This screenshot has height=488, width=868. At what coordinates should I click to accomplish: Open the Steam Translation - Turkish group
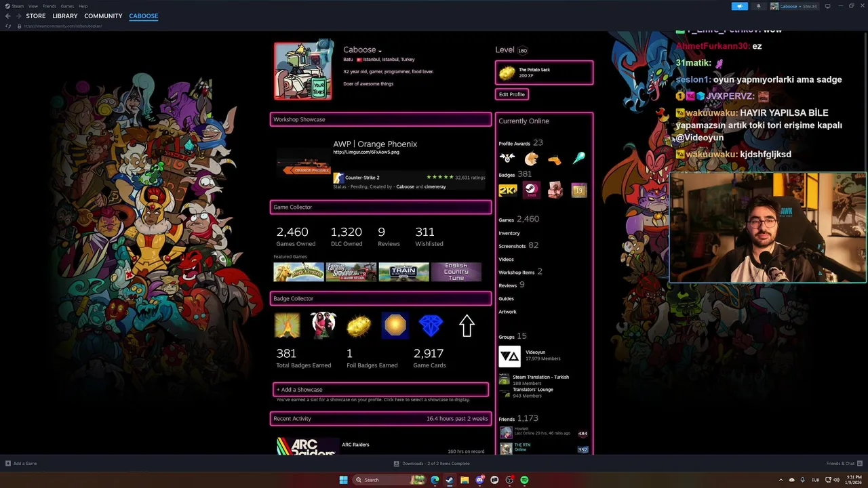(540, 377)
